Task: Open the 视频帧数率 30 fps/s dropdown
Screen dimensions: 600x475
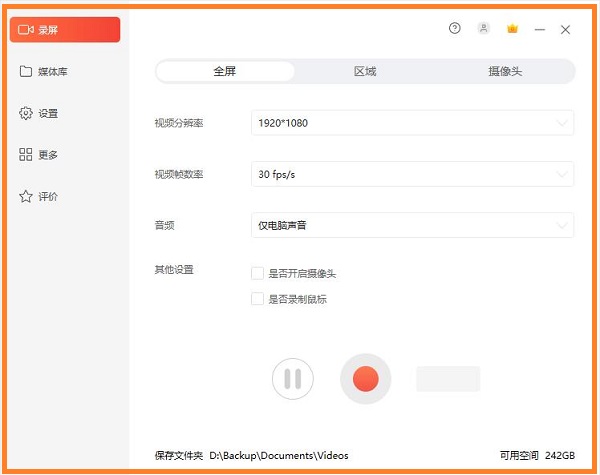Action: [411, 174]
